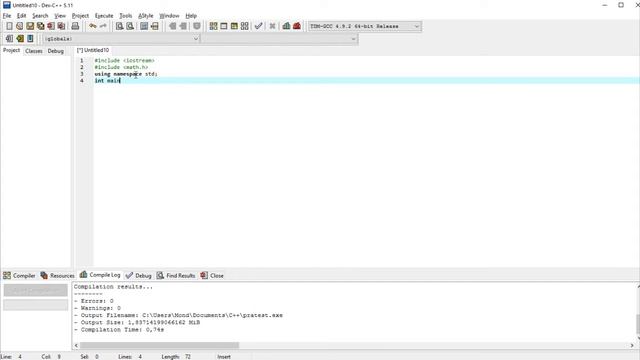This screenshot has width=640, height=360.
Task: Click the Insert mode status bar entry
Action: click(x=224, y=357)
